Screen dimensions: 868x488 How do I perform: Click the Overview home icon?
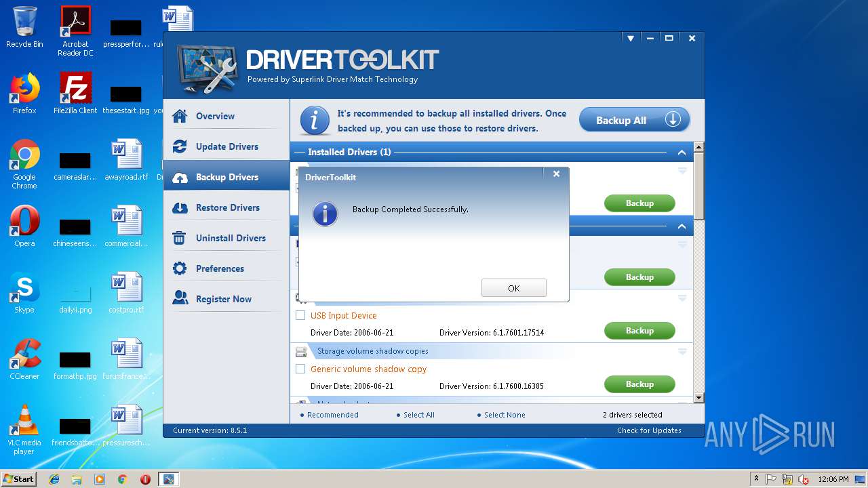pos(180,116)
